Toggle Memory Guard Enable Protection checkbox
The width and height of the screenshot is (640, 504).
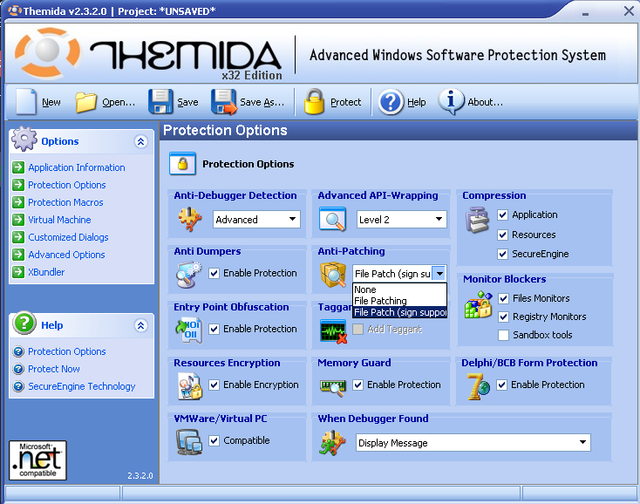358,385
